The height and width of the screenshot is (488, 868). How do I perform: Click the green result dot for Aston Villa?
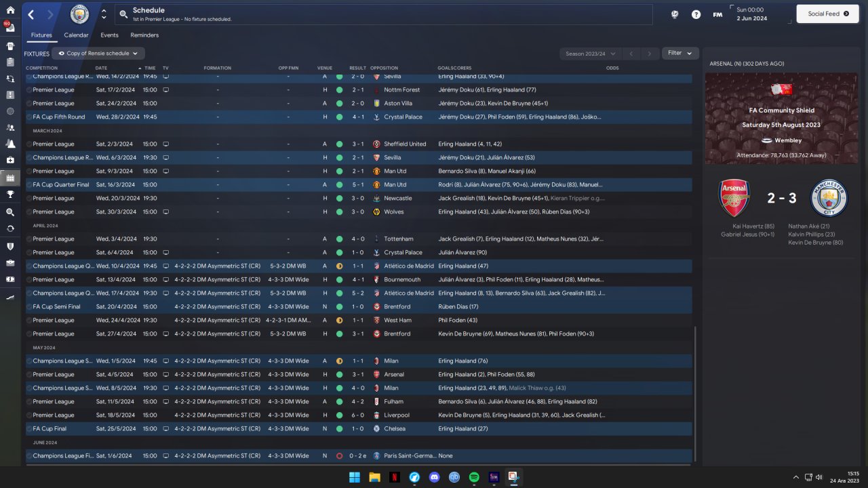click(x=339, y=103)
